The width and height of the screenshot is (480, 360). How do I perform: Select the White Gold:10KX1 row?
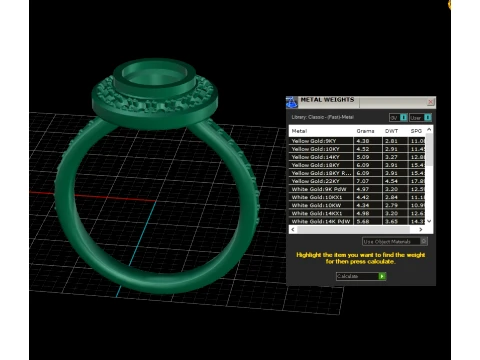(x=357, y=197)
